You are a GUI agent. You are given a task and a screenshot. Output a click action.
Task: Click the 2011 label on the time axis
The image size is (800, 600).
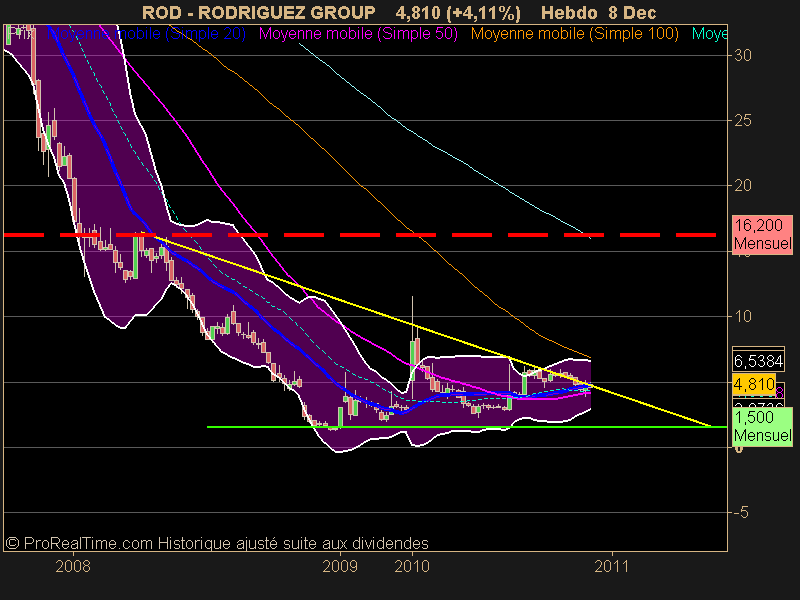(612, 566)
